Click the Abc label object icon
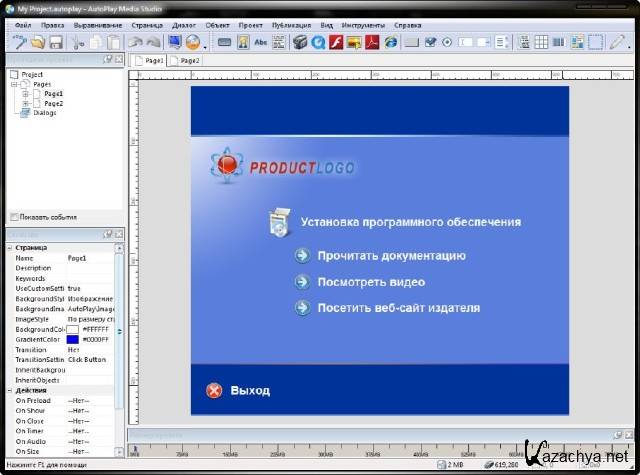 pyautogui.click(x=261, y=42)
